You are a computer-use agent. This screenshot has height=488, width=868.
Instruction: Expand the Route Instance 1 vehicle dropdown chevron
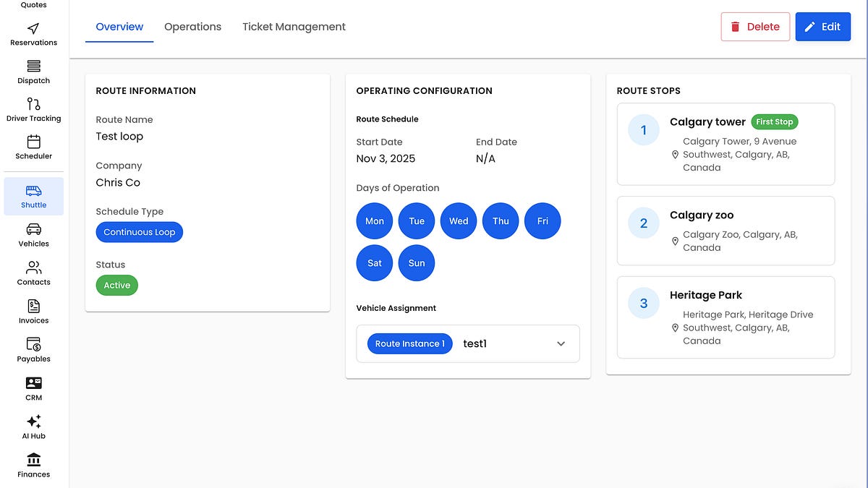coord(561,344)
